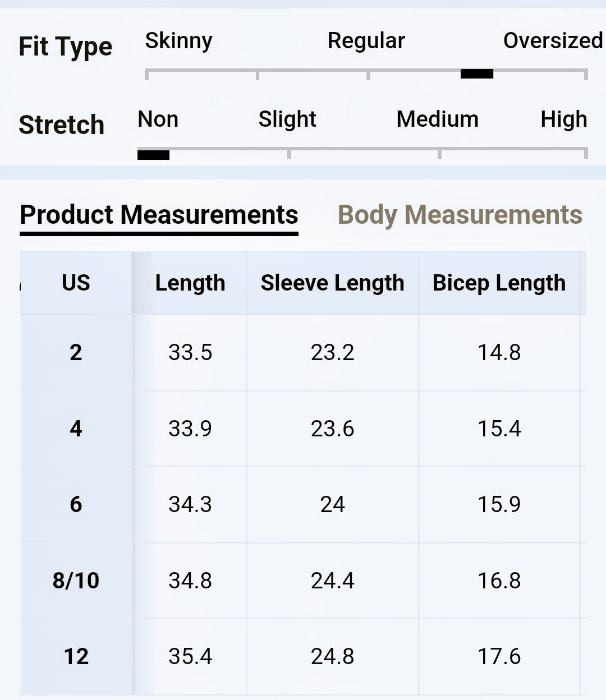Click the Skinny fit label
The width and height of the screenshot is (606, 700).
pyautogui.click(x=178, y=41)
